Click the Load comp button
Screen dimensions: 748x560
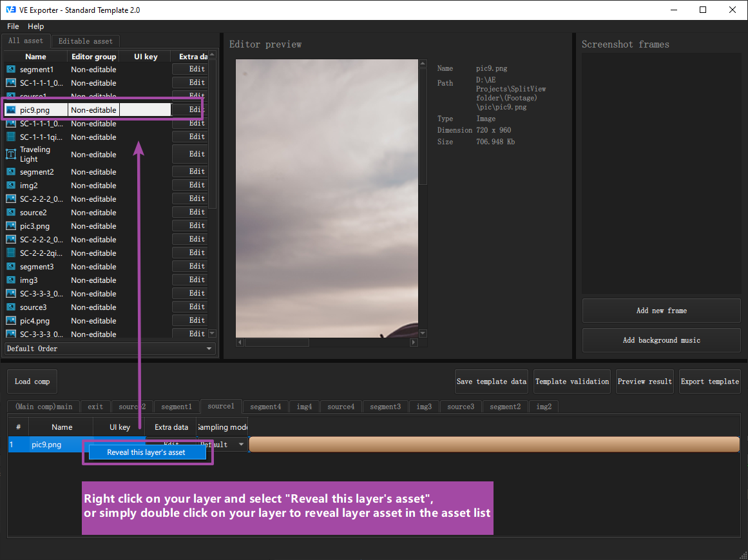(x=32, y=381)
